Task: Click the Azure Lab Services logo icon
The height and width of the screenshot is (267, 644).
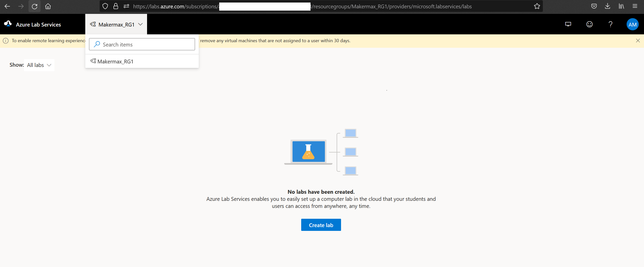Action: click(8, 24)
